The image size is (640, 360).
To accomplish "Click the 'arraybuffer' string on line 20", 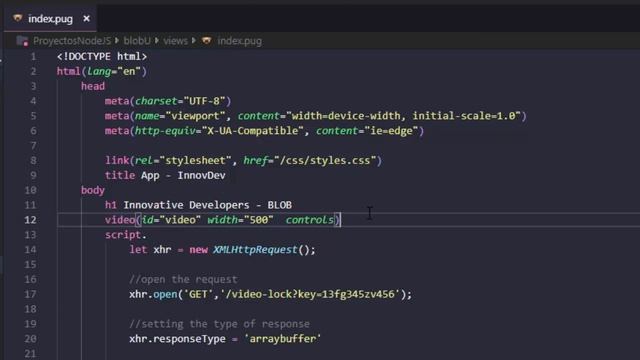I will [x=282, y=339].
